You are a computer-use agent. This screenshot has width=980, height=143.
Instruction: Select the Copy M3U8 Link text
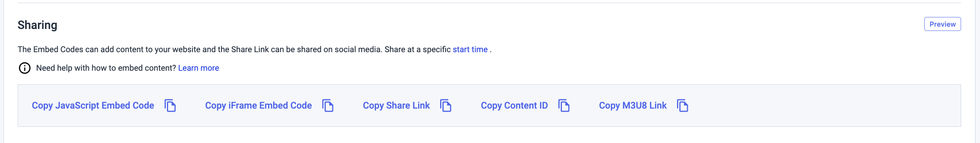pyautogui.click(x=633, y=106)
